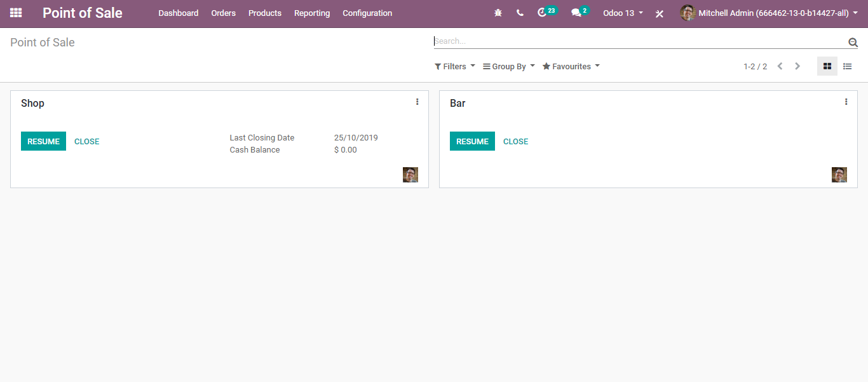The image size is (868, 382).
Task: Open the apps grid menu icon
Action: (x=16, y=13)
